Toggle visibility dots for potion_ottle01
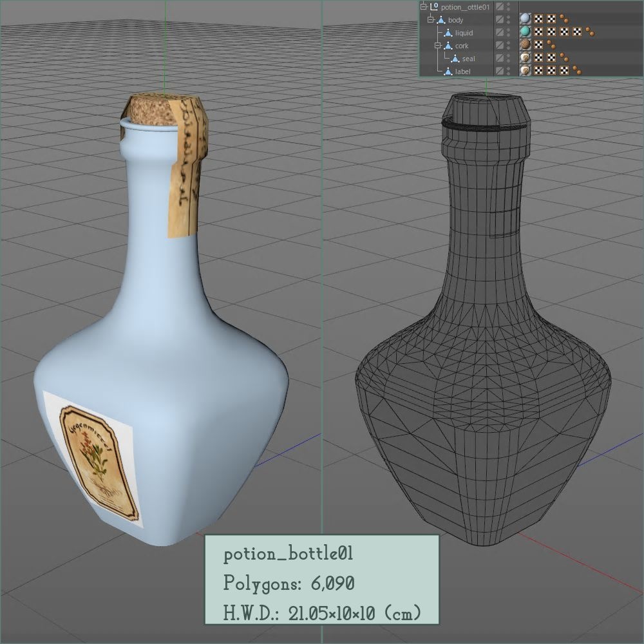The height and width of the screenshot is (644, 644). click(x=509, y=6)
